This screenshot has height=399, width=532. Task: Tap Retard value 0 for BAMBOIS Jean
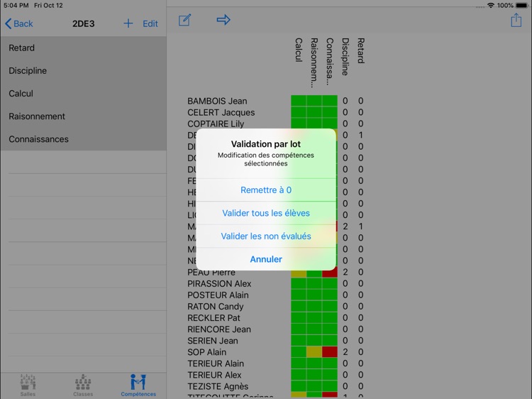click(360, 101)
